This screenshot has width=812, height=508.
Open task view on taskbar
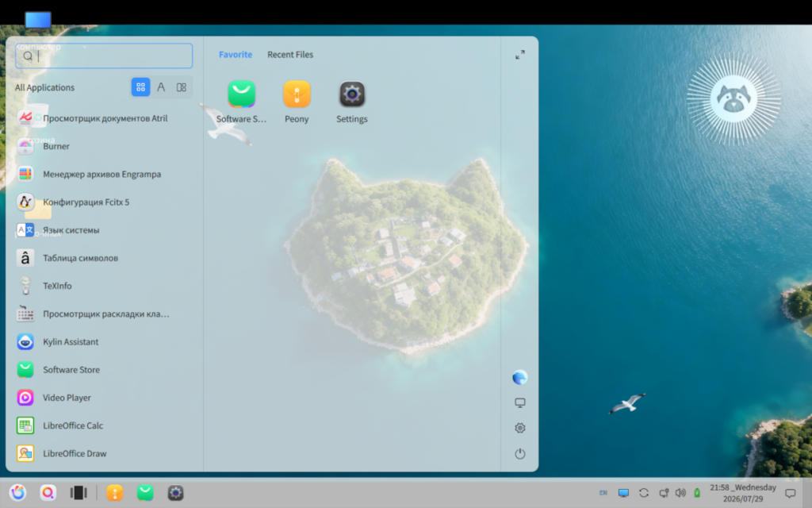tap(79, 492)
